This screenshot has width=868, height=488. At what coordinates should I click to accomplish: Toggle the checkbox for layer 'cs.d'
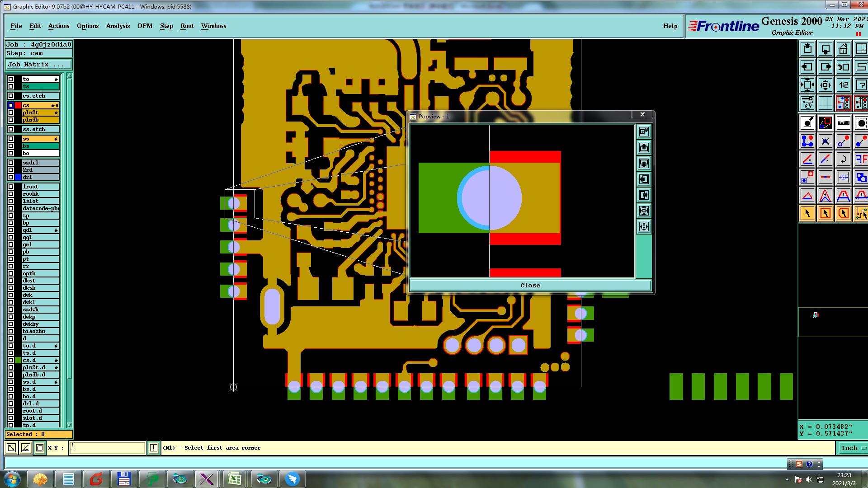tap(11, 360)
